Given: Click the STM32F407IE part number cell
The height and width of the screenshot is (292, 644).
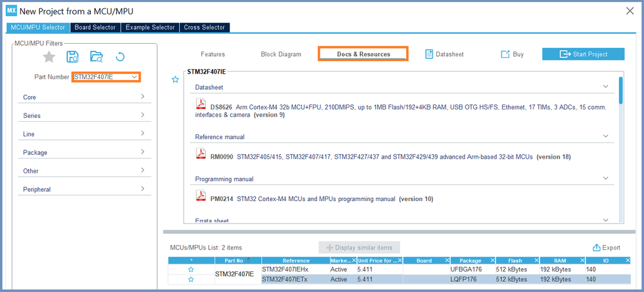Looking at the screenshot, I should pos(239,275).
